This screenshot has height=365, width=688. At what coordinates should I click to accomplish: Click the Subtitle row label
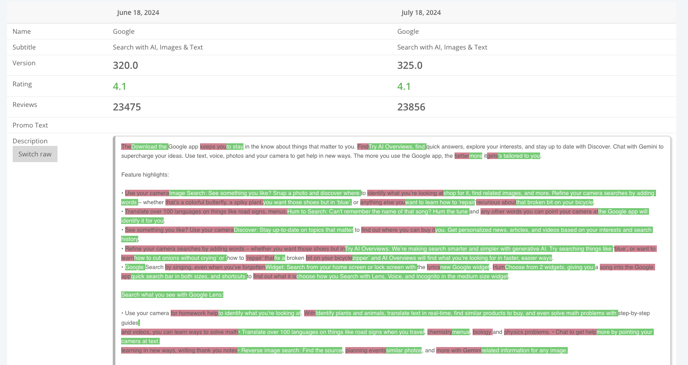24,47
